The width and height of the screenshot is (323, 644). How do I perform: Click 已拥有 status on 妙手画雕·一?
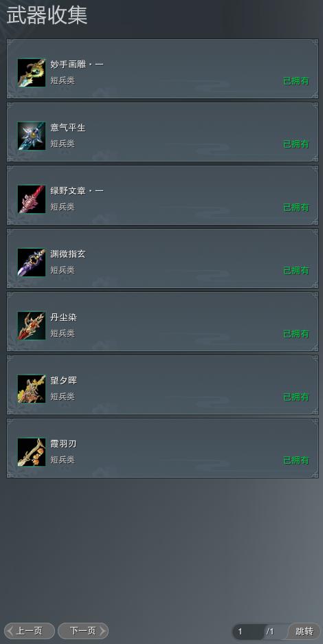[x=296, y=81]
